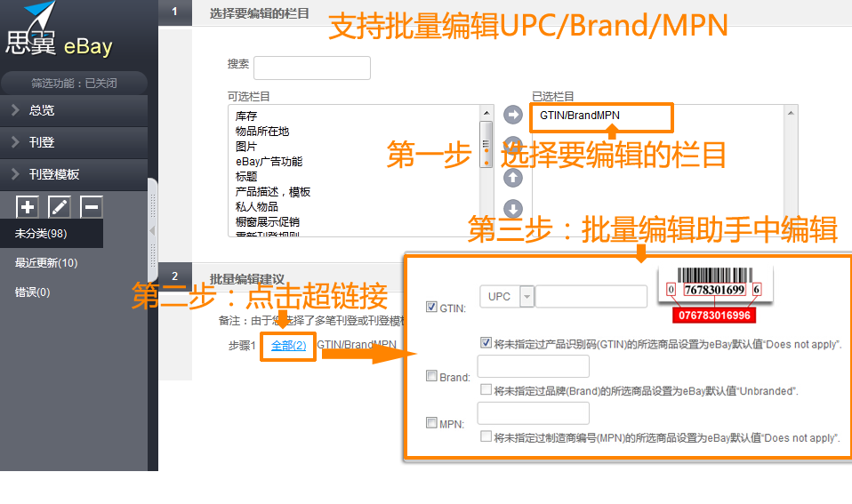Click the barcode example image

[x=714, y=295]
